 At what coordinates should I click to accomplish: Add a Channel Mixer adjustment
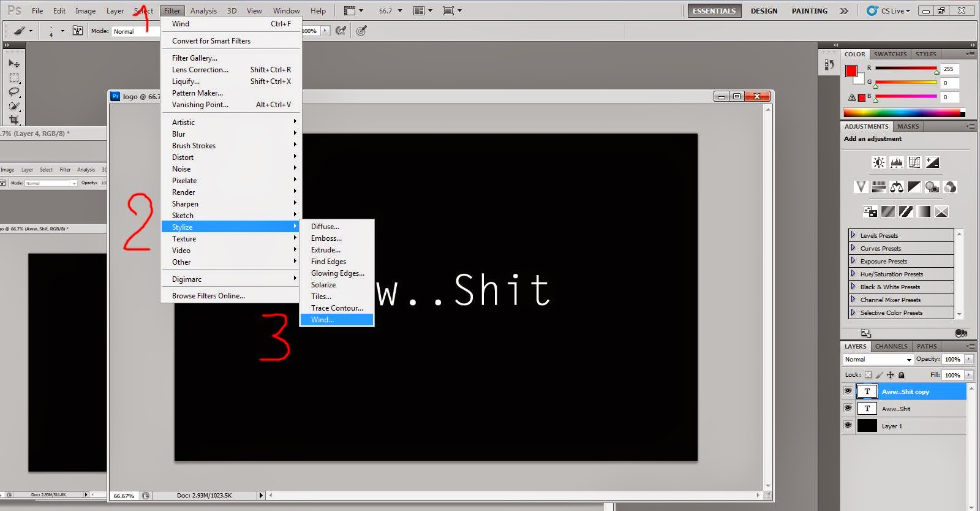click(x=950, y=187)
